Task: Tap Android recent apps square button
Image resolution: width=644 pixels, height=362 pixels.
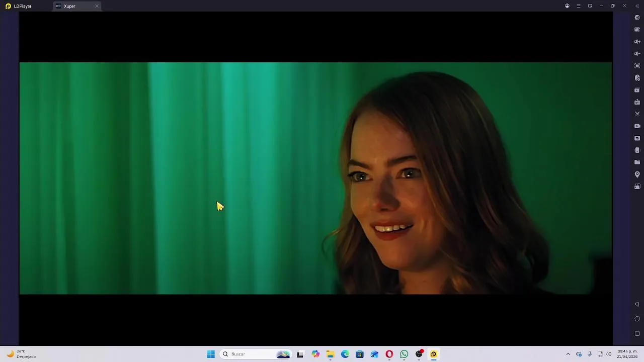Action: pos(637,333)
